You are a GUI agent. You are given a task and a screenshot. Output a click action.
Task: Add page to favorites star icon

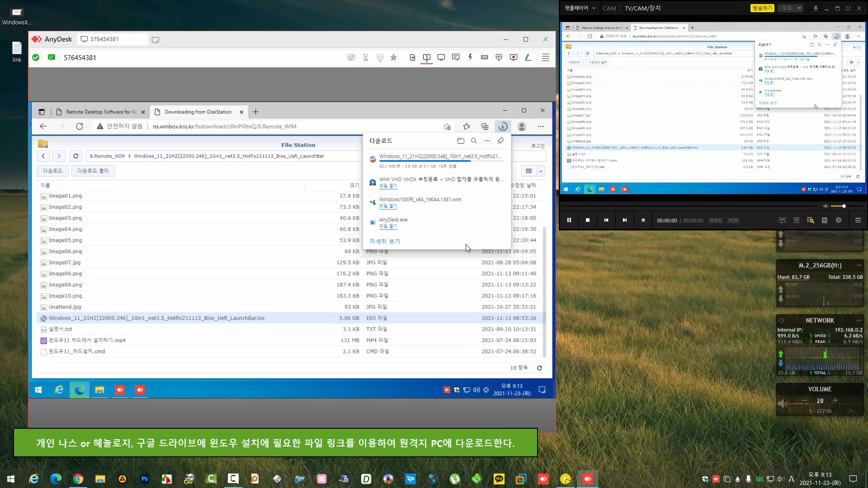447,127
